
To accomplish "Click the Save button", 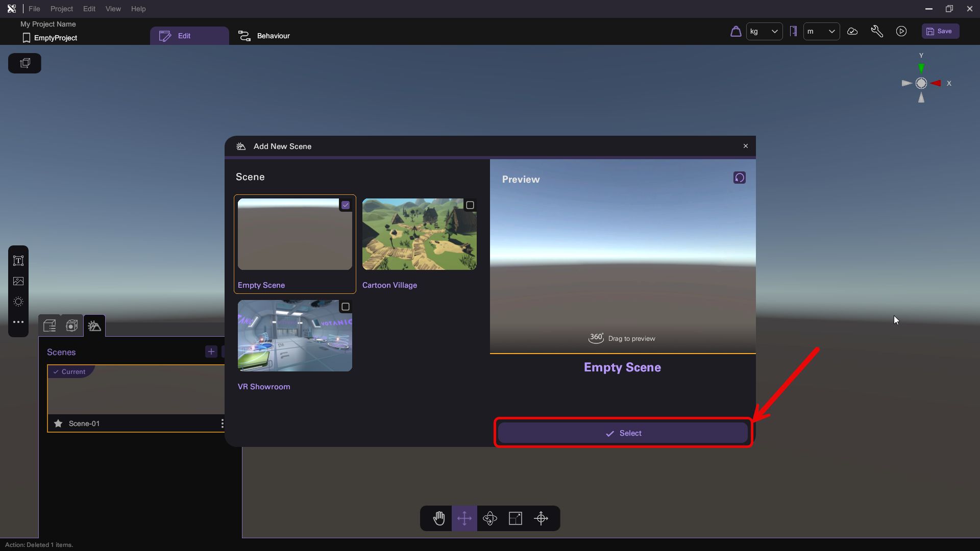I will (x=940, y=31).
